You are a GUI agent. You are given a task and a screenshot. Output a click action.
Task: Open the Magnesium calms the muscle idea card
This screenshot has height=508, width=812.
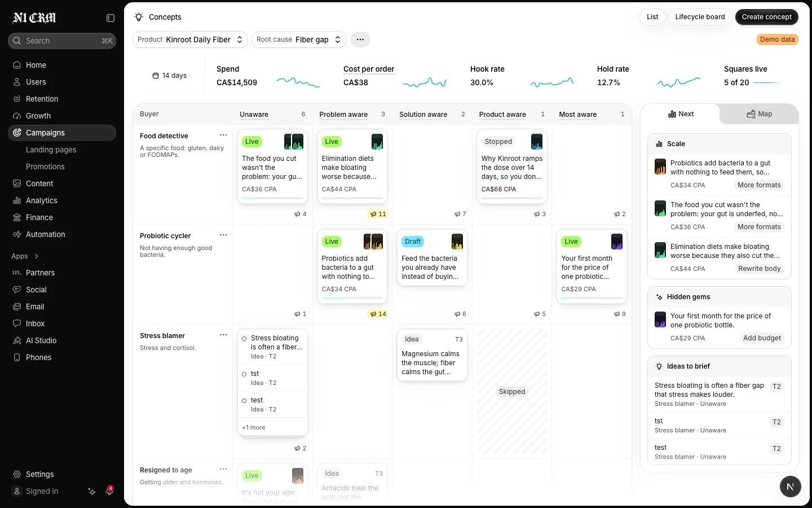click(432, 355)
